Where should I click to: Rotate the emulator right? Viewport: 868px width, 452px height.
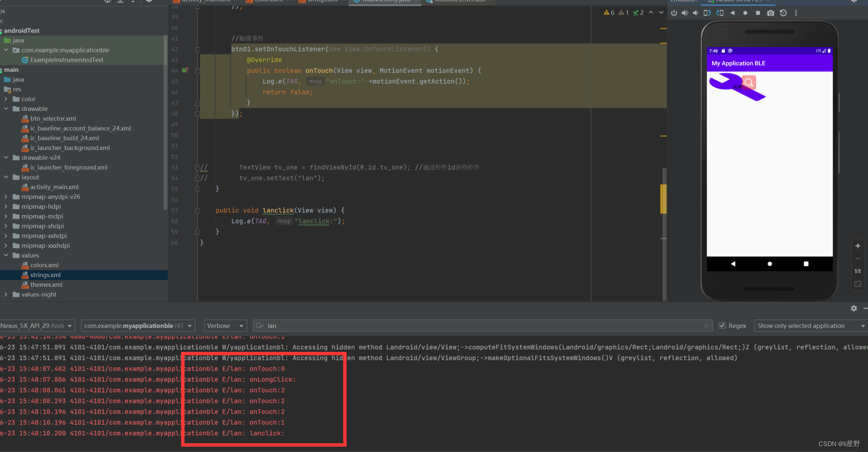click(x=720, y=13)
